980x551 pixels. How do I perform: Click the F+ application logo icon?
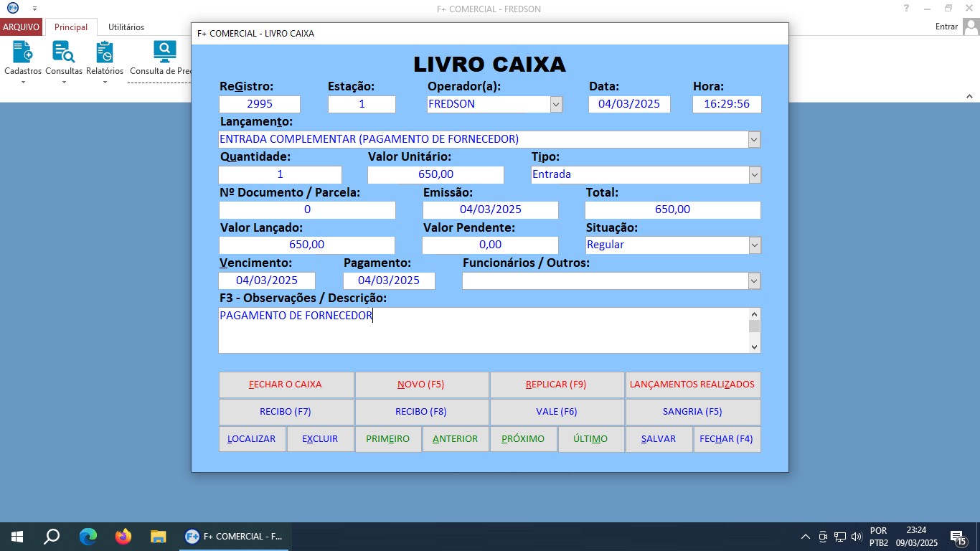click(x=12, y=8)
